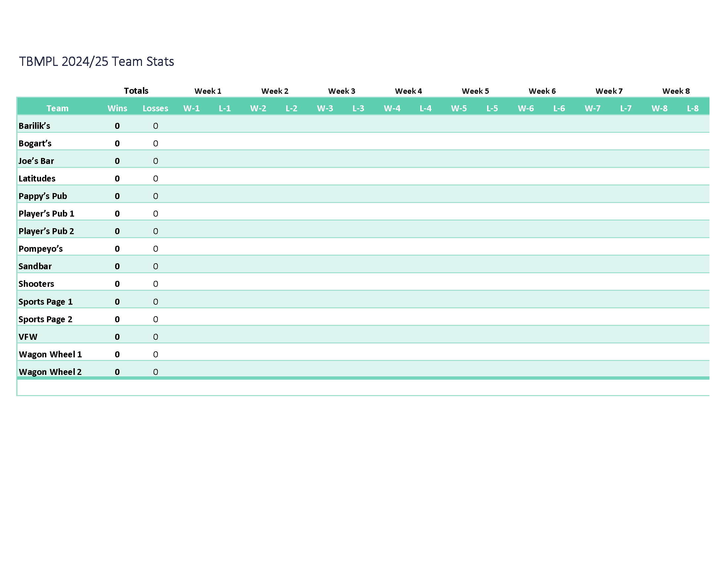Click the Week 5 heading
This screenshot has width=728, height=563.
coord(475,91)
